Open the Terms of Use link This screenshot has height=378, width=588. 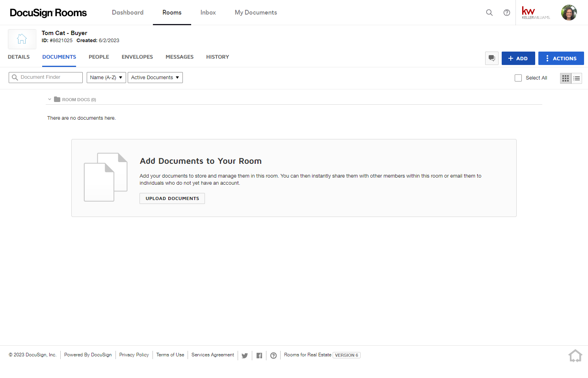coord(170,355)
